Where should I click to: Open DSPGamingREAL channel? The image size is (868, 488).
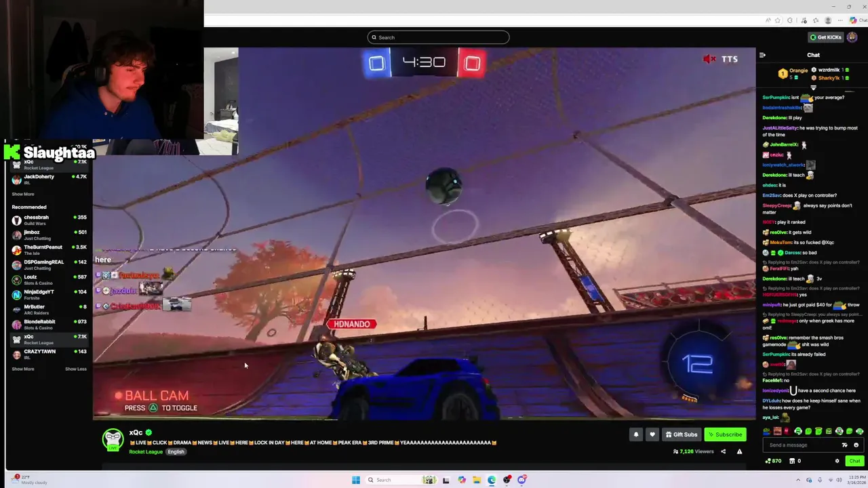(49, 264)
